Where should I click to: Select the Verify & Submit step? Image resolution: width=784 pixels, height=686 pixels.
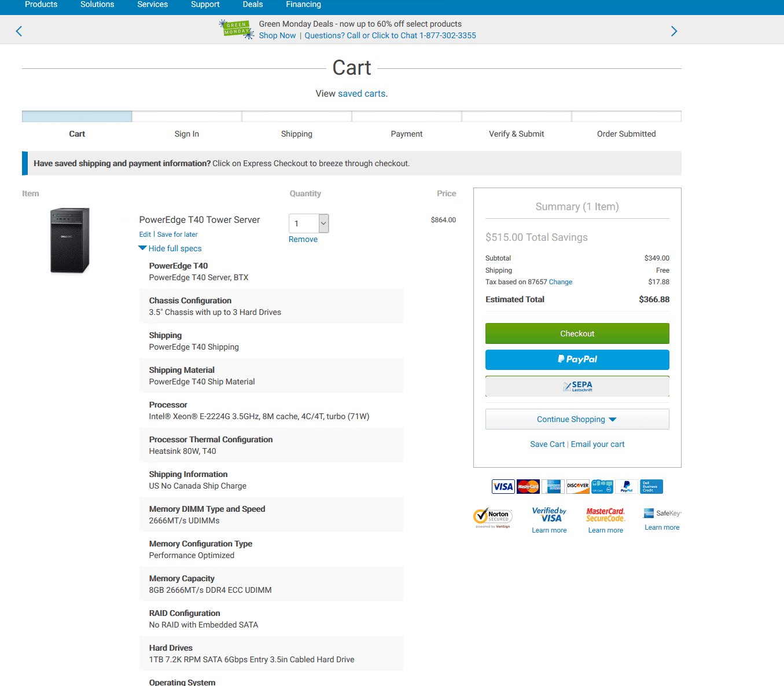517,134
